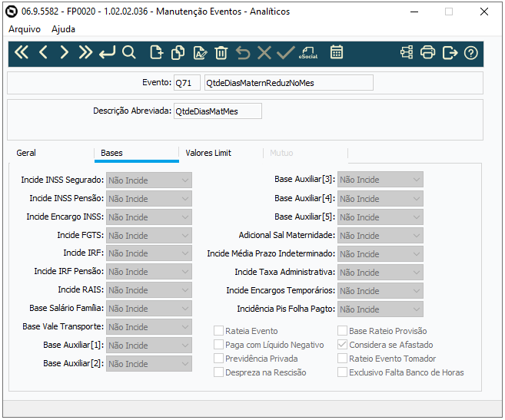Edit record with pencil-document icon
Screen dimensions: 505x420
coord(200,52)
